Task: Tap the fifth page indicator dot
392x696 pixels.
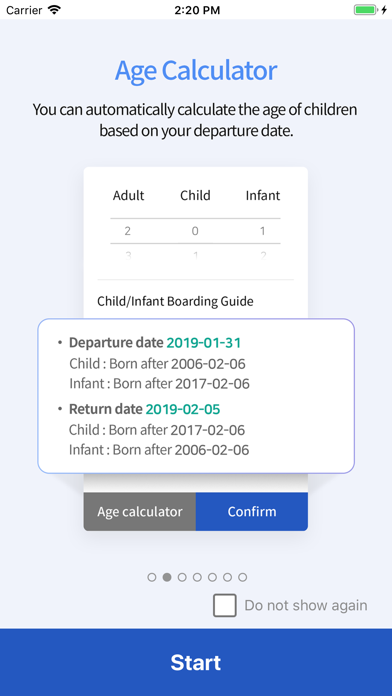Action: click(x=212, y=577)
